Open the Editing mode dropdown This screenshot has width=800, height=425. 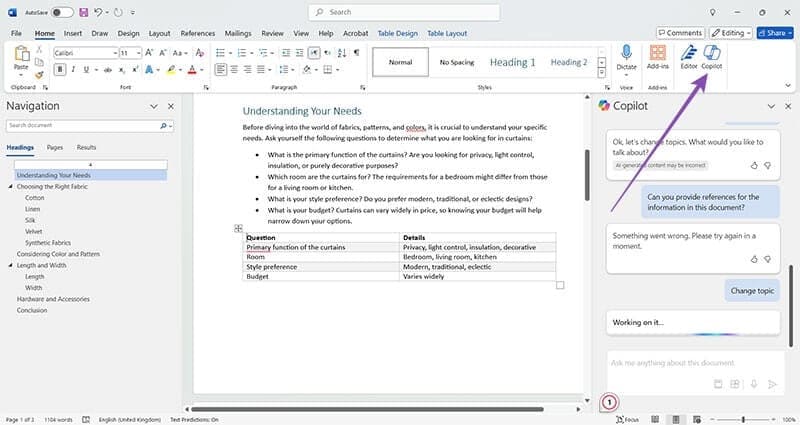732,33
